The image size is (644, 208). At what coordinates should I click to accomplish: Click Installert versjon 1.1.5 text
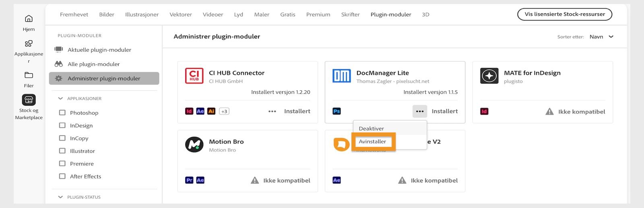tap(430, 92)
